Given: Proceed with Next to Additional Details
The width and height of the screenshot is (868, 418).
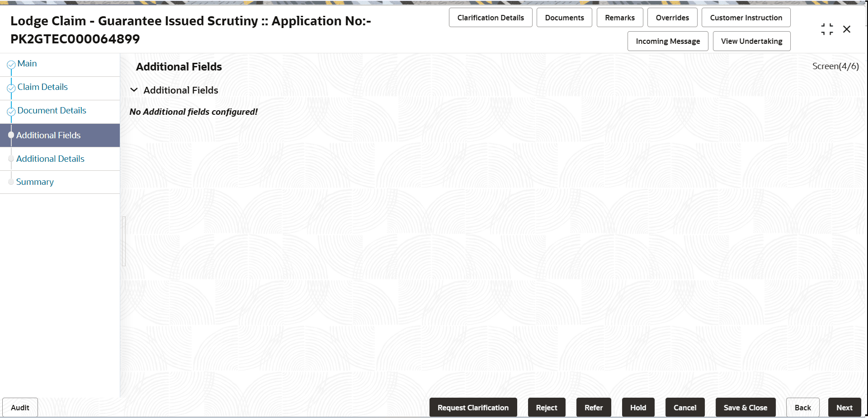Looking at the screenshot, I should click(x=844, y=407).
